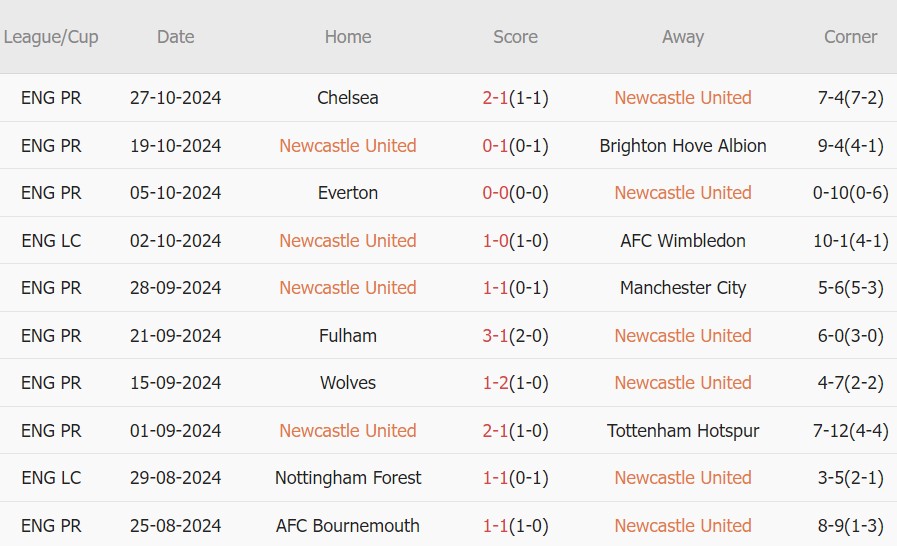The width and height of the screenshot is (897, 546).
Task: Select Everton in the Home column
Action: (347, 193)
